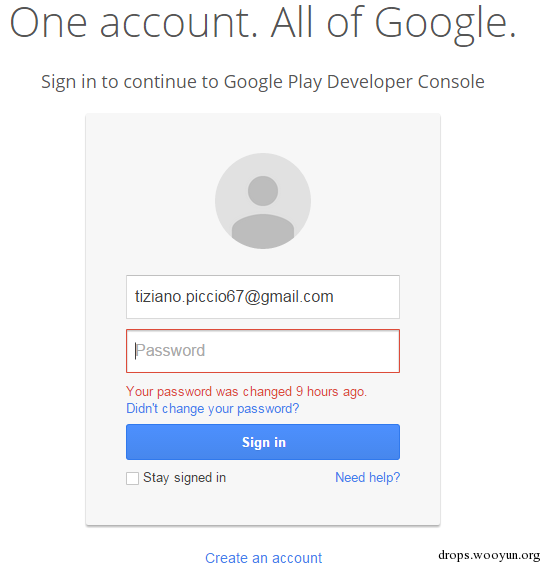The image size is (544, 567).
Task: Click the red password changed warning message
Action: point(246,392)
